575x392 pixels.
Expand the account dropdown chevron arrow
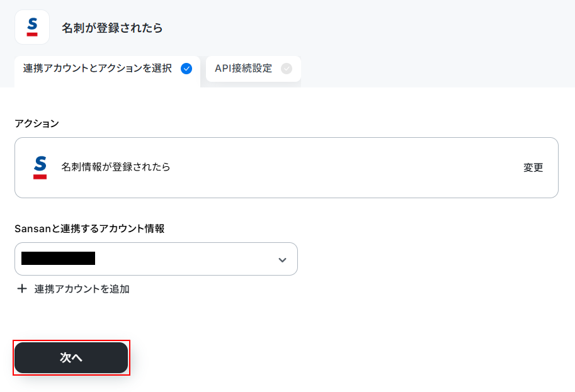tap(282, 260)
